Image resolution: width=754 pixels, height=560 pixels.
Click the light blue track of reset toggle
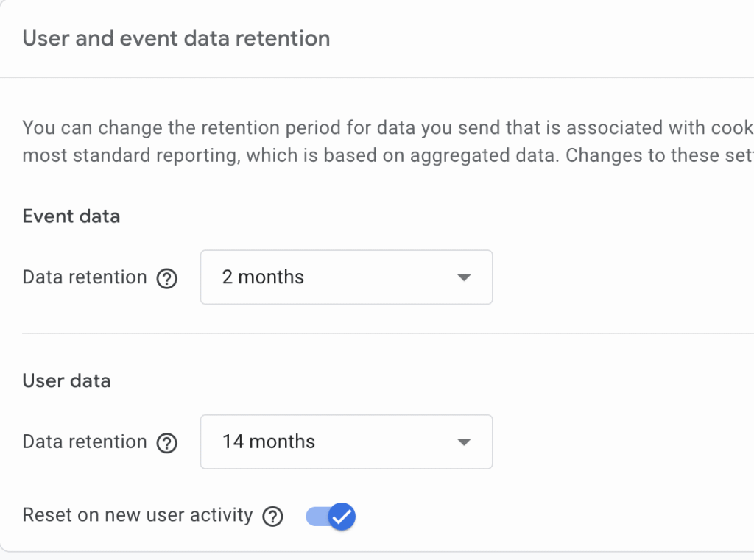[314, 517]
